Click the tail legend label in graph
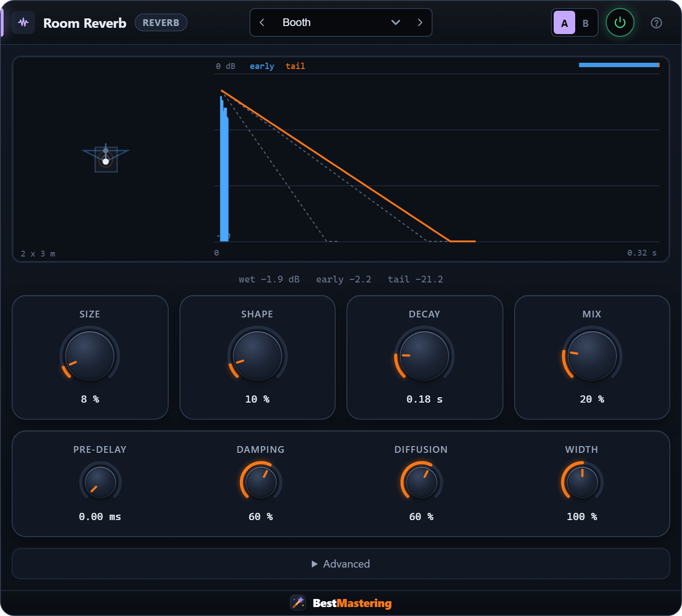 point(295,66)
